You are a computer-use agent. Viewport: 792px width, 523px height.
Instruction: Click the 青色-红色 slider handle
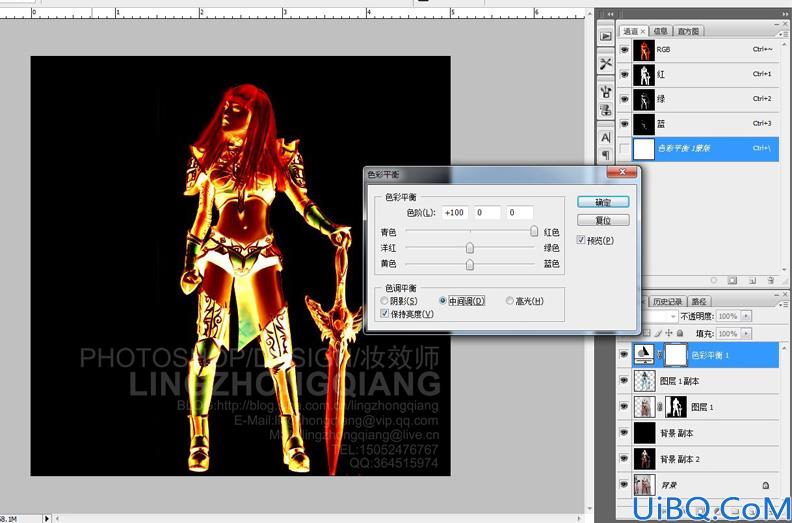534,231
